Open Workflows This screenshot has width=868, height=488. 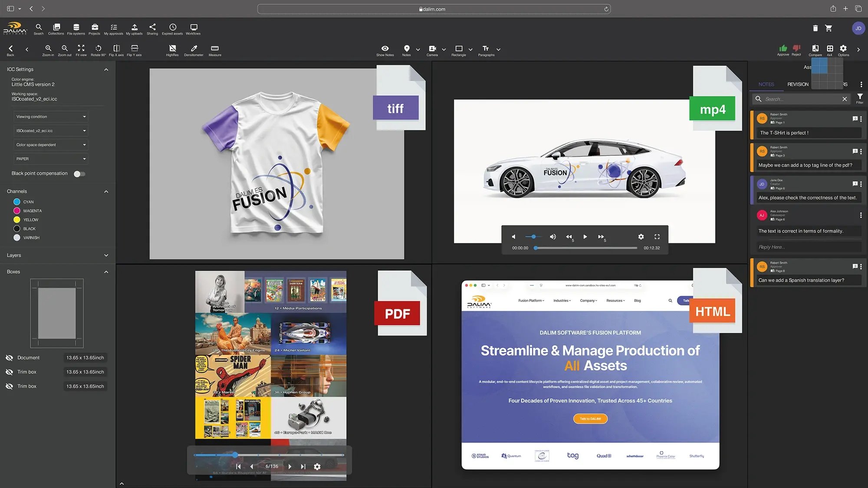click(x=194, y=29)
